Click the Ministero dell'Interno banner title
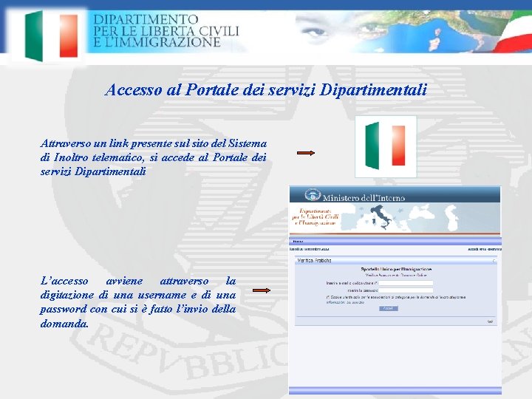The width and height of the screenshot is (532, 399). coord(364,198)
